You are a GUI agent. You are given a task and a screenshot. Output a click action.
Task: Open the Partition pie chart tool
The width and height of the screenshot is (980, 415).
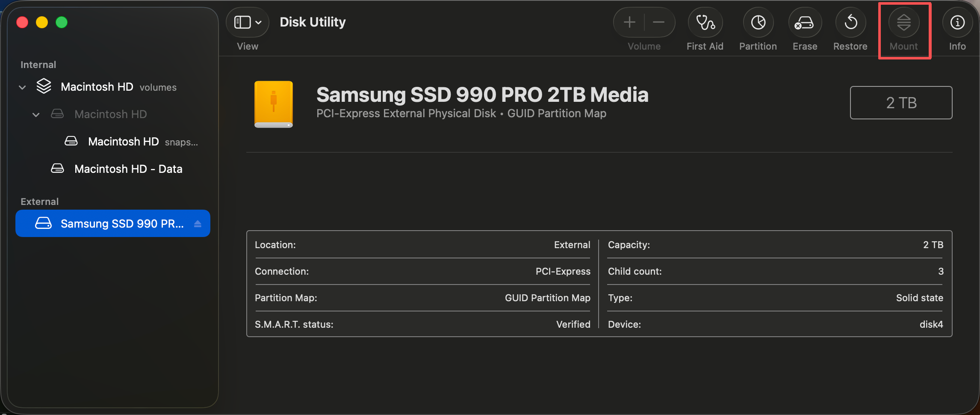[x=758, y=23]
